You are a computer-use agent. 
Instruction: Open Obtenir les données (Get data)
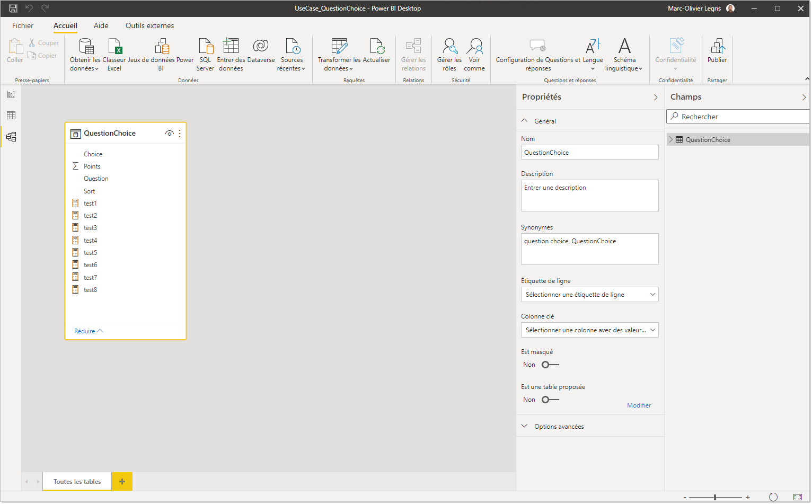(x=85, y=55)
